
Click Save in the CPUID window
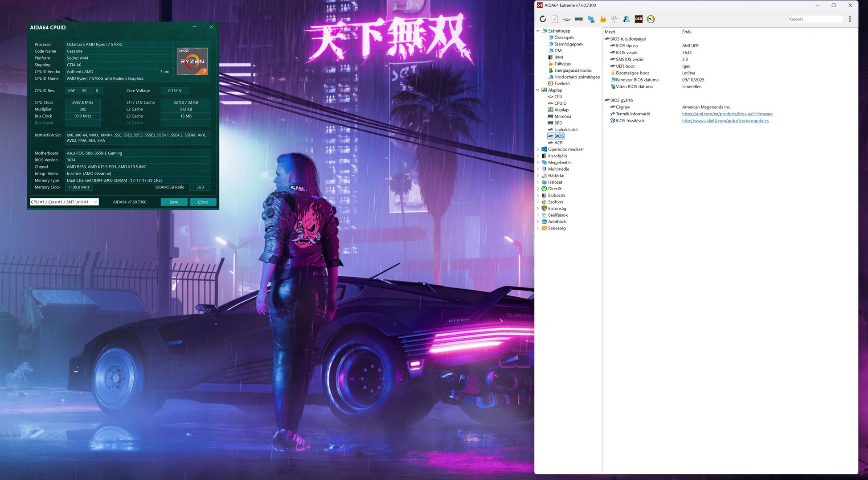click(174, 202)
